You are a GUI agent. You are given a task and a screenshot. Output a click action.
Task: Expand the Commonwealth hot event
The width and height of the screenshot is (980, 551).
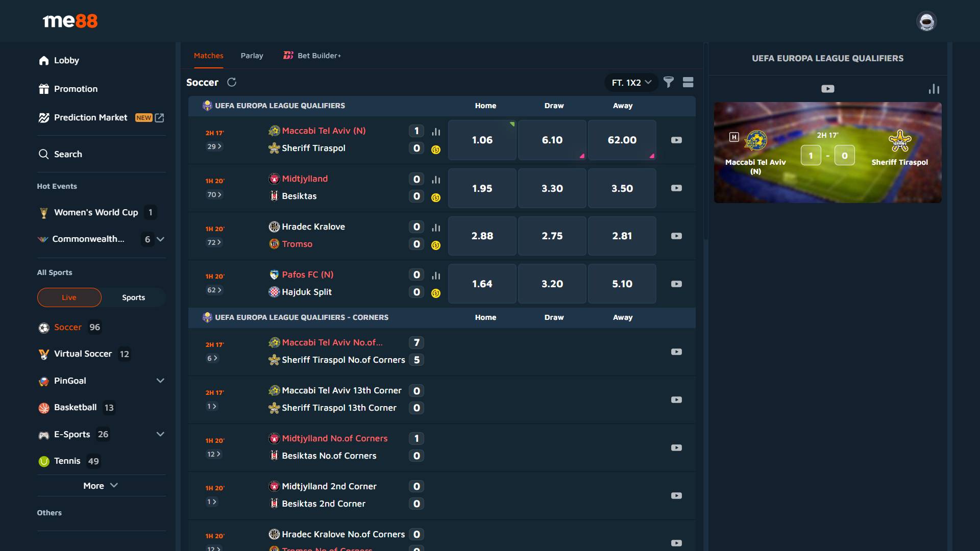(x=160, y=239)
